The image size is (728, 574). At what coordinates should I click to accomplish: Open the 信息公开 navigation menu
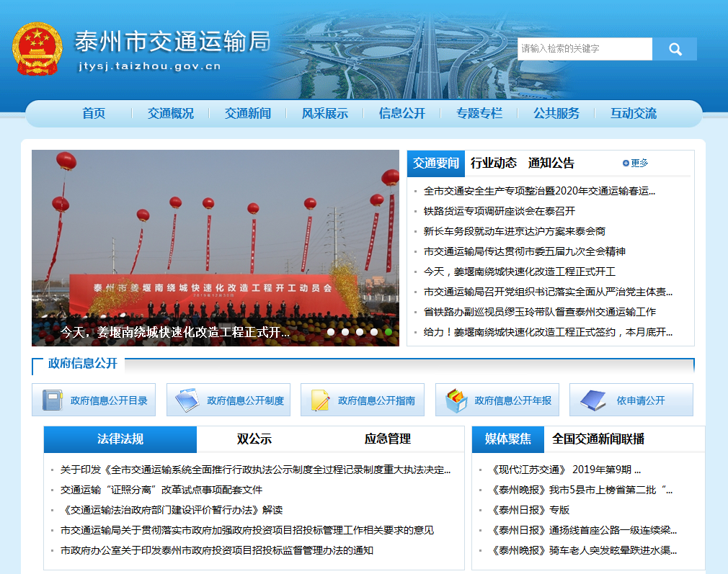[402, 113]
